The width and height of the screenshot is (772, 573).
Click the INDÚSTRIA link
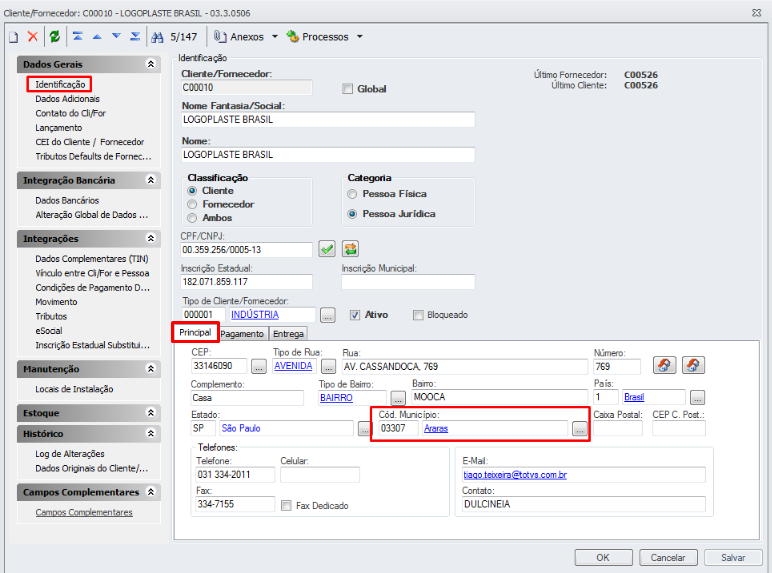(x=255, y=315)
